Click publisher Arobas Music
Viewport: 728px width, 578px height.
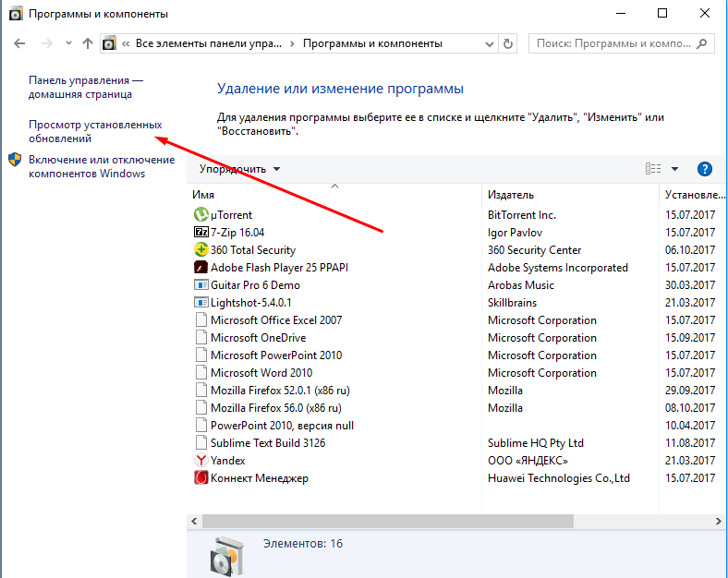click(520, 285)
